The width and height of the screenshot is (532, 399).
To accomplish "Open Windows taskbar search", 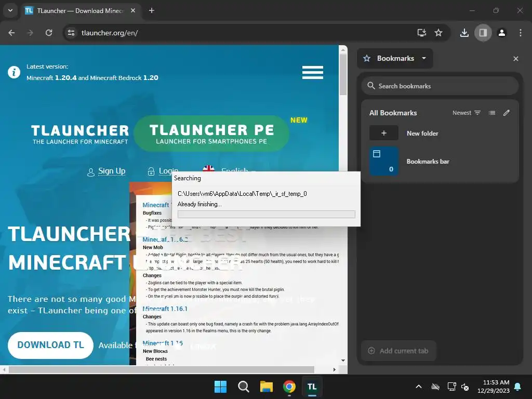I will [x=244, y=387].
